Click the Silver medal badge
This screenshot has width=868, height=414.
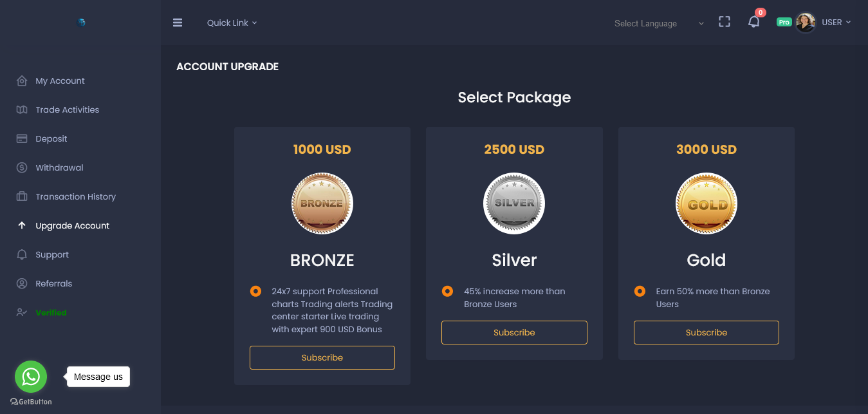click(x=514, y=203)
